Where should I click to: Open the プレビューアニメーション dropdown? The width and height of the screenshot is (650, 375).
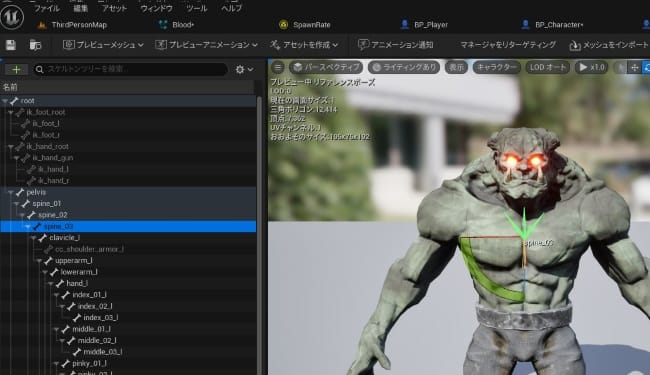[206, 45]
